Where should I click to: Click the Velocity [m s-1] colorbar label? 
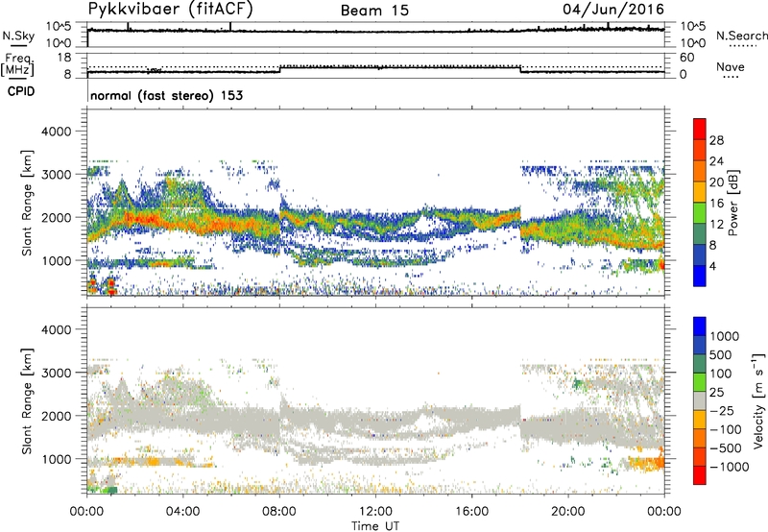[759, 400]
